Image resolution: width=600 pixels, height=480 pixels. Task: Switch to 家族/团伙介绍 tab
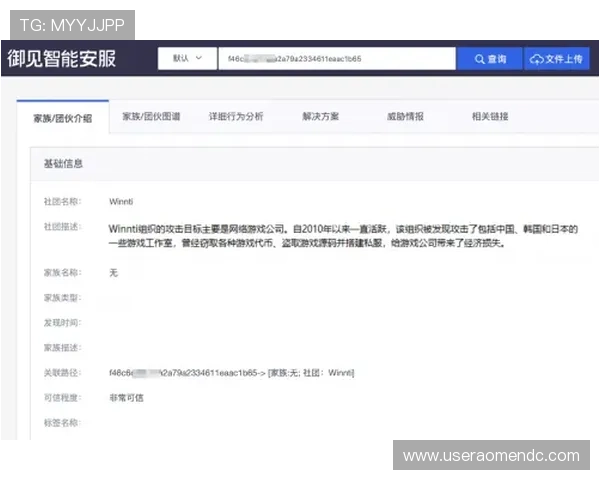63,118
